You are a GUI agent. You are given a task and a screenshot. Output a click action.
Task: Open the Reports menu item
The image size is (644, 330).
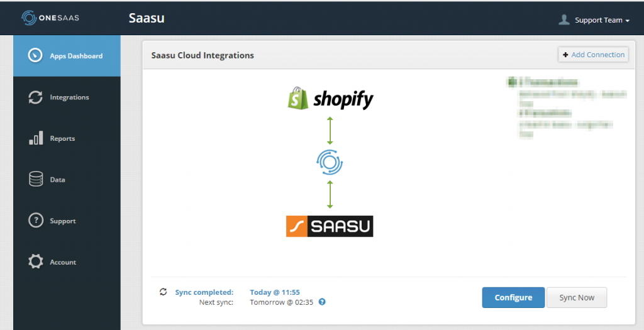[x=67, y=138]
